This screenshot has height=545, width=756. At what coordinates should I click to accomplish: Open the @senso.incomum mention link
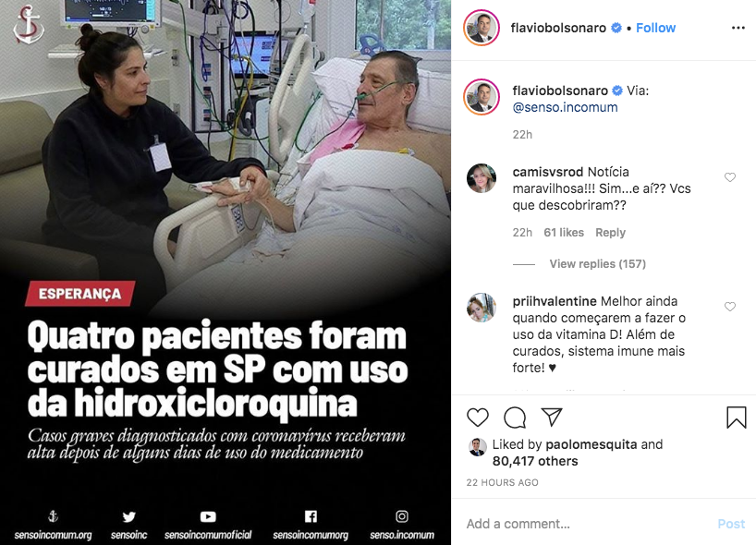pyautogui.click(x=565, y=107)
